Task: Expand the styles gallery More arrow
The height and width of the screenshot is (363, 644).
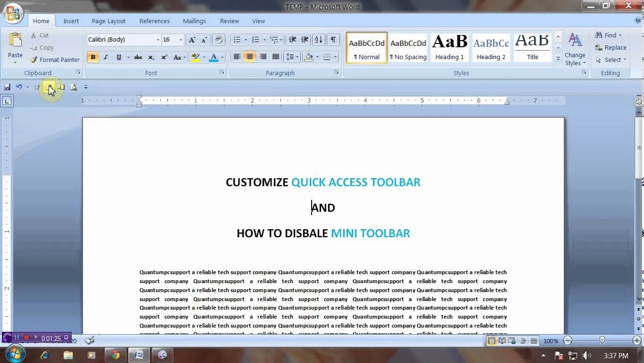Action: click(558, 59)
